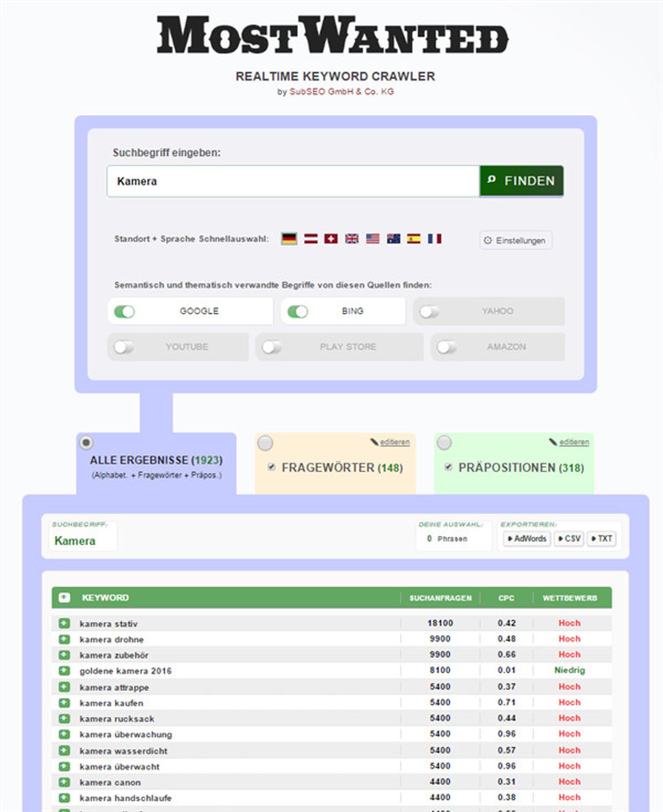Viewport: 663px width, 812px height.
Task: Add 'kamera rucksack' with its plus icon
Action: [x=64, y=719]
